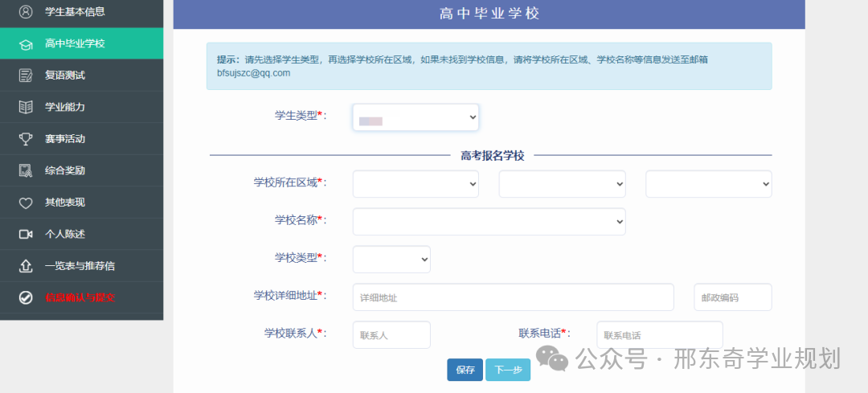Open the 学校名称 dropdown list

(489, 221)
